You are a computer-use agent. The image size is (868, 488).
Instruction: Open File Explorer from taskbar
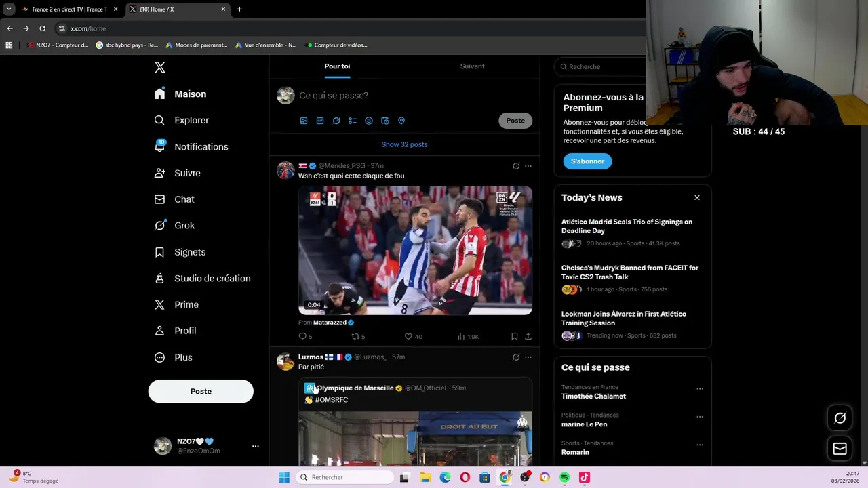[x=425, y=478]
